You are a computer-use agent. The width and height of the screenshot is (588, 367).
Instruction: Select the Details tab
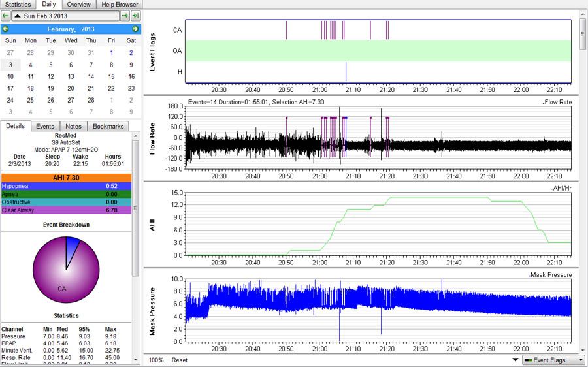16,126
